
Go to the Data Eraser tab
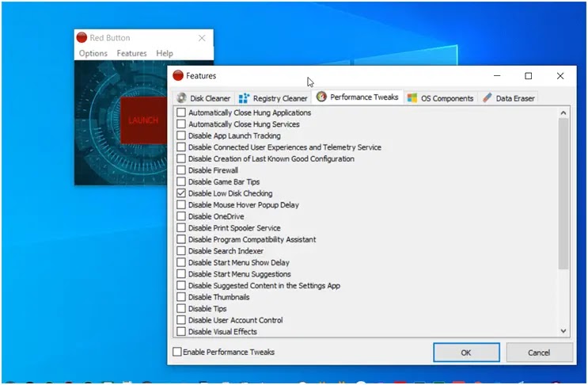509,98
